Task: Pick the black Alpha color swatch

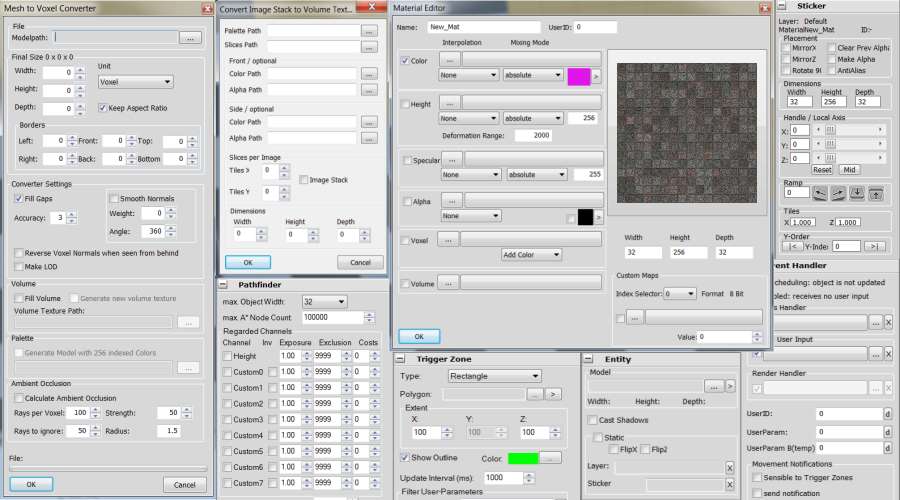Action: [x=585, y=217]
